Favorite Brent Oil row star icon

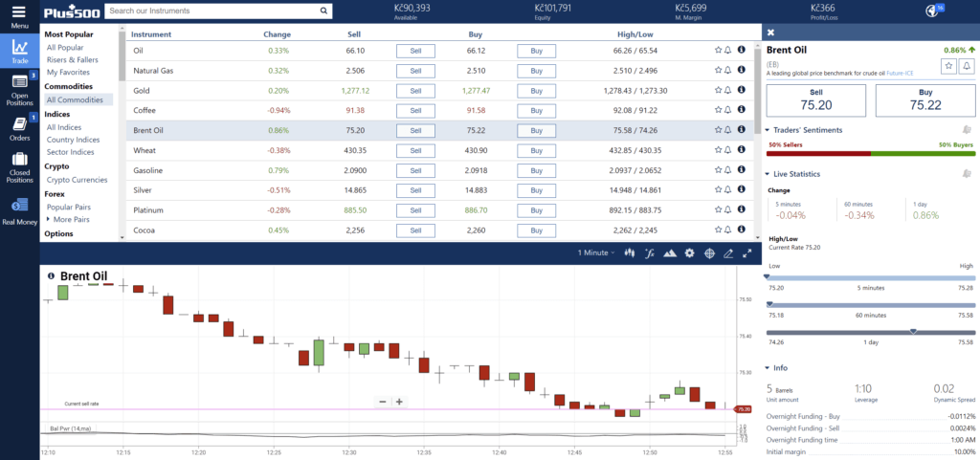tap(718, 130)
